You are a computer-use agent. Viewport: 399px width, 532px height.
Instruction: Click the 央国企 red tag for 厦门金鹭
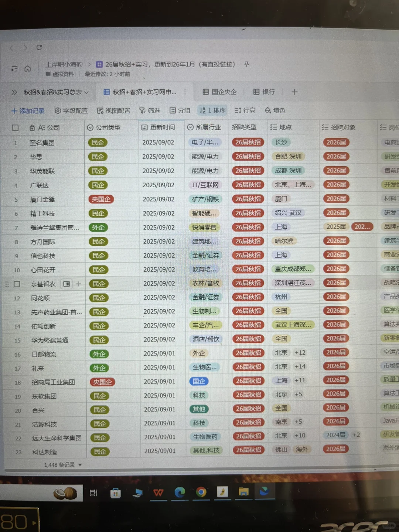click(101, 199)
